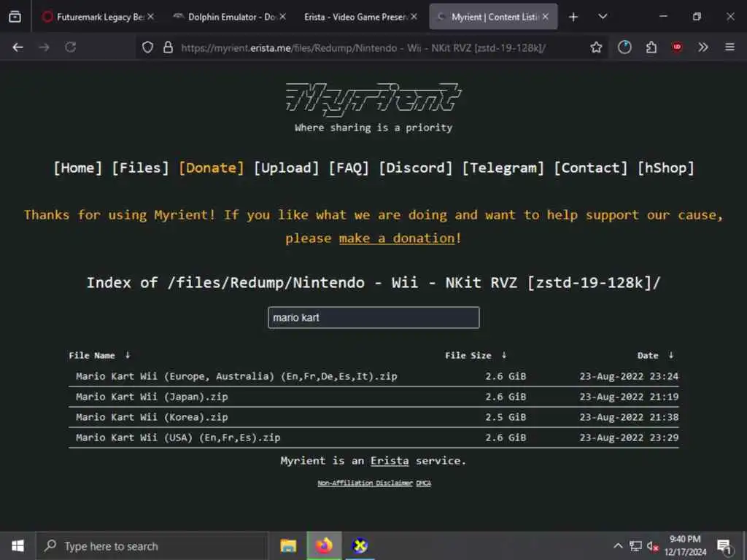
Task: Open the taskbar clock 9:40 PM
Action: click(x=685, y=545)
